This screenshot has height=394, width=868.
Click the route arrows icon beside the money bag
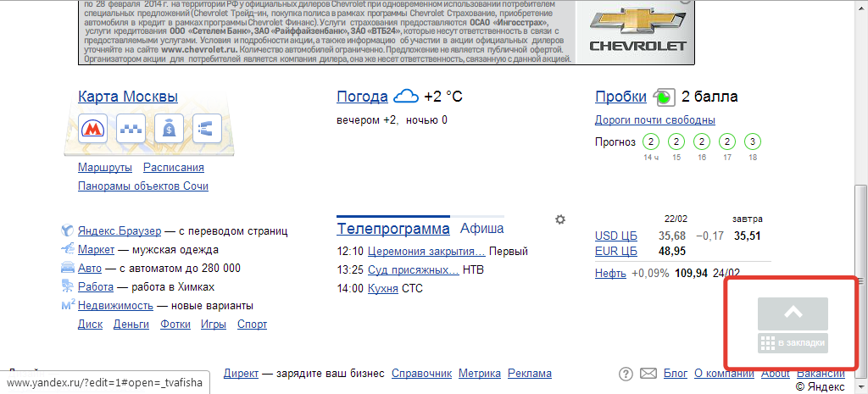pyautogui.click(x=207, y=129)
